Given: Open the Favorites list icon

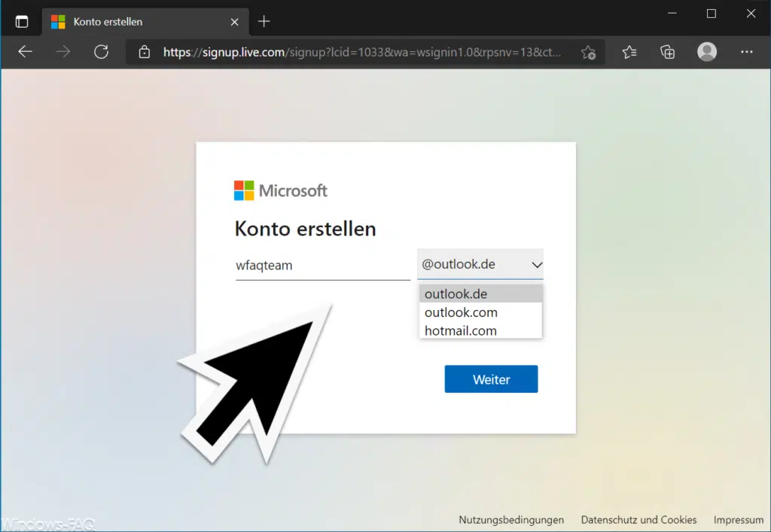Looking at the screenshot, I should (629, 52).
